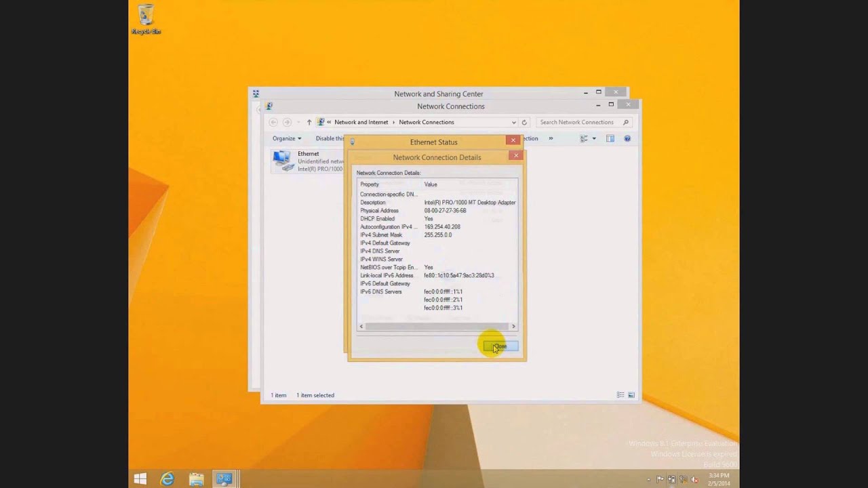Click Network and Sharing Center title icon
The width and height of the screenshot is (868, 488).
(x=256, y=94)
